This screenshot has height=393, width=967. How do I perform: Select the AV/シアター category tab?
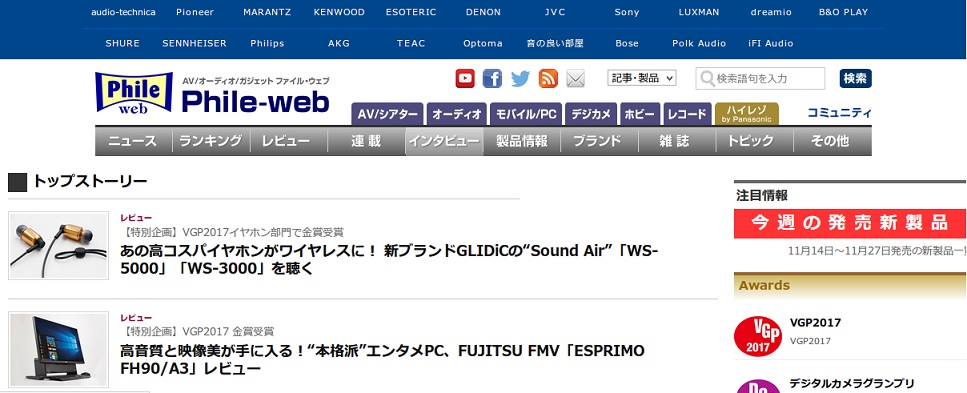387,115
